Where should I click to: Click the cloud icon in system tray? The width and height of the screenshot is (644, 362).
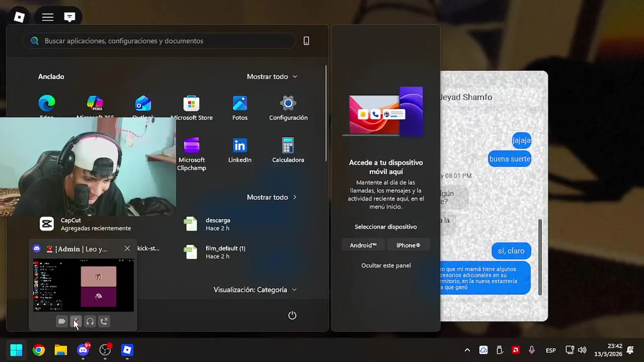484,350
